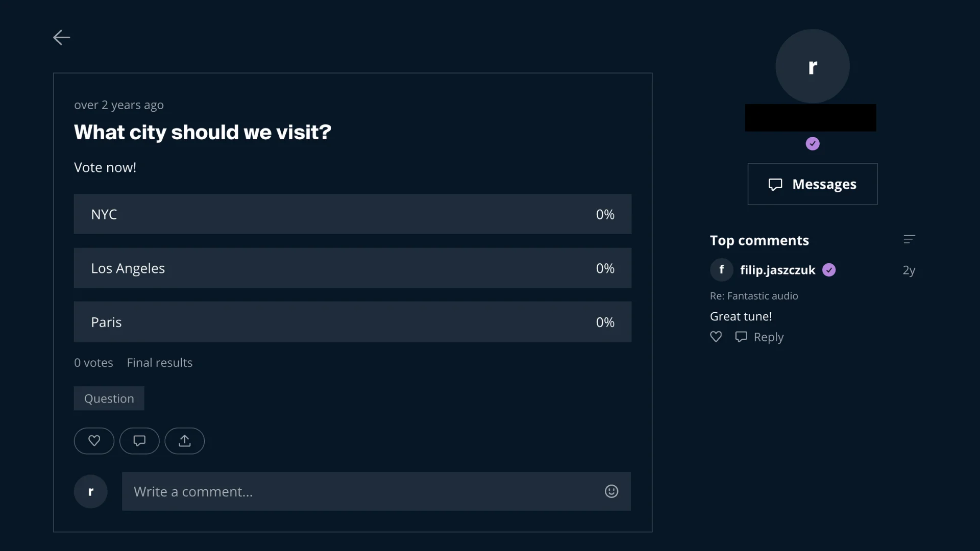The width and height of the screenshot is (980, 551).
Task: Open Messages
Action: click(813, 184)
